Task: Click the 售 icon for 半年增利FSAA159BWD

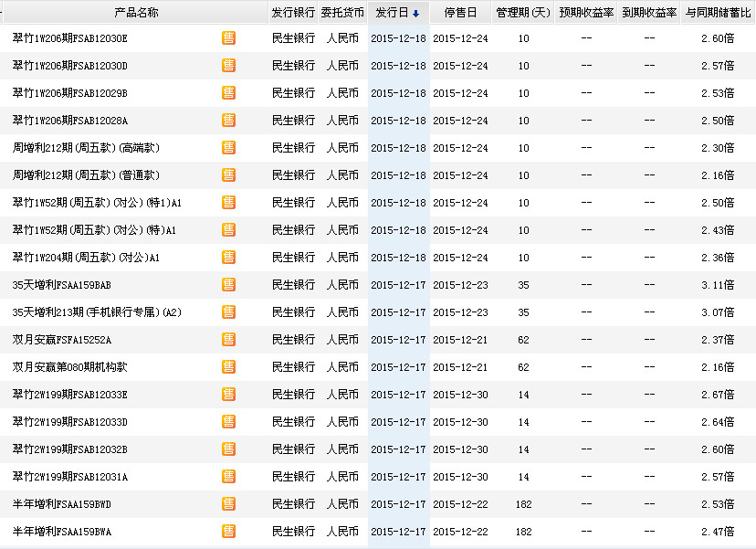Action: [x=228, y=504]
